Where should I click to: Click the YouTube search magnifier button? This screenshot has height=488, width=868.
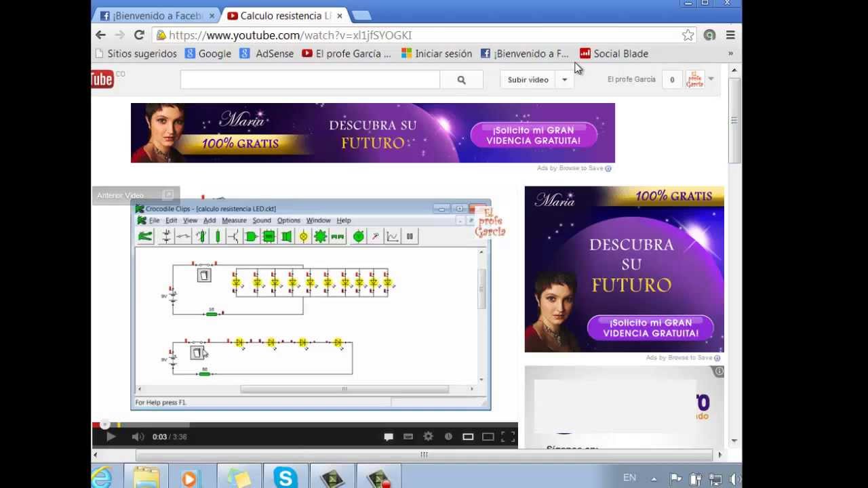point(461,80)
